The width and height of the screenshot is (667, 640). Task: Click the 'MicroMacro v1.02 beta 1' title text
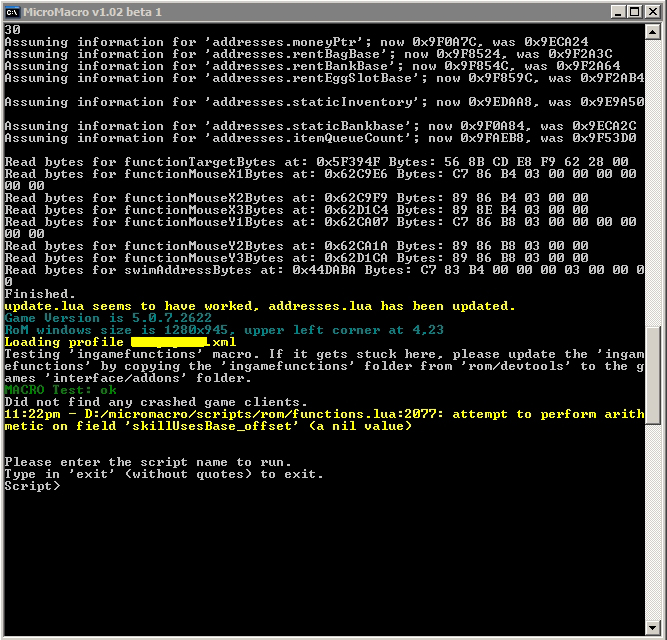pyautogui.click(x=91, y=11)
